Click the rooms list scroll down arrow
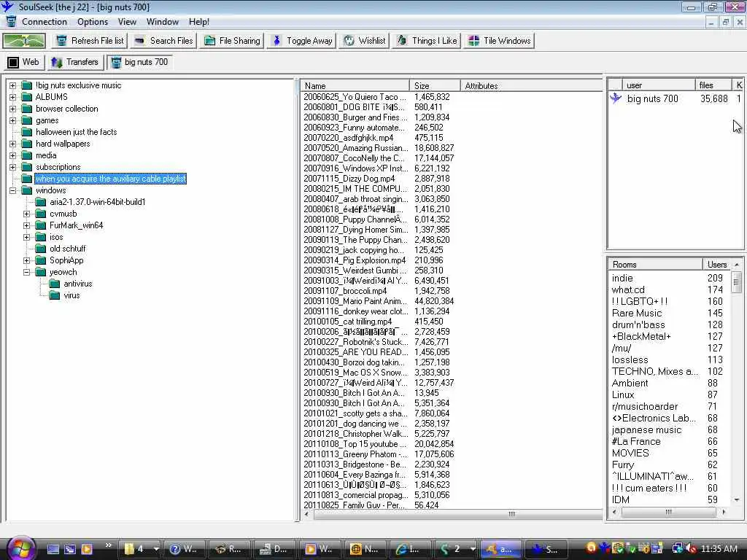 click(x=737, y=500)
